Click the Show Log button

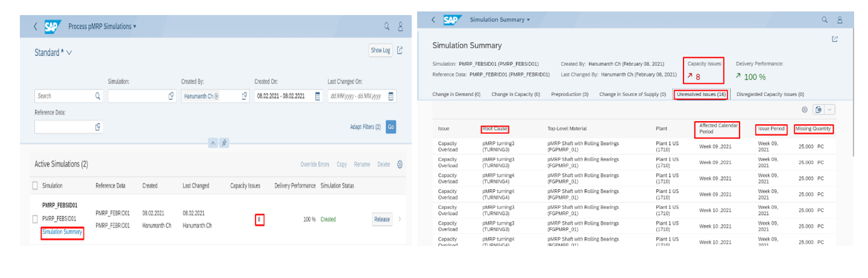(x=380, y=51)
